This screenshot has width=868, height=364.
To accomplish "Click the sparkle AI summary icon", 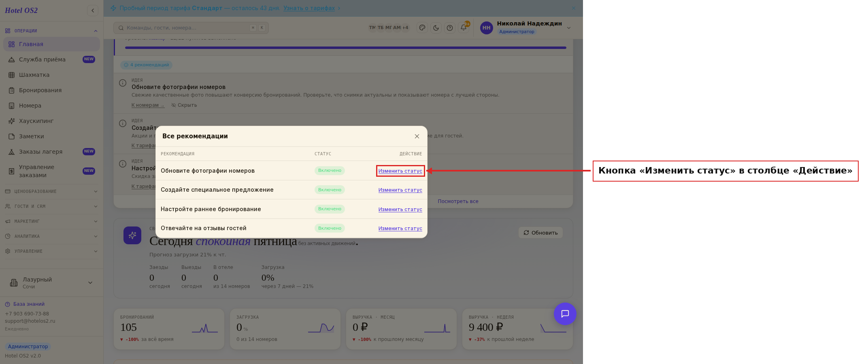I will [132, 235].
